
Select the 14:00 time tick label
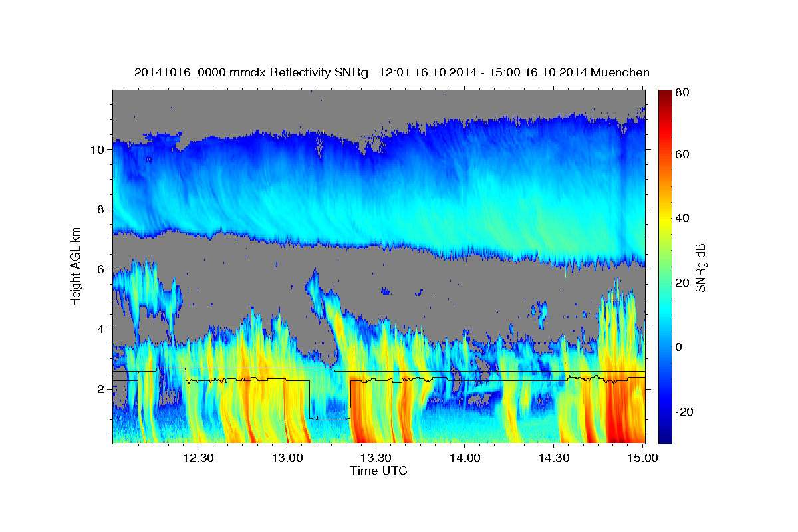pyautogui.click(x=465, y=458)
